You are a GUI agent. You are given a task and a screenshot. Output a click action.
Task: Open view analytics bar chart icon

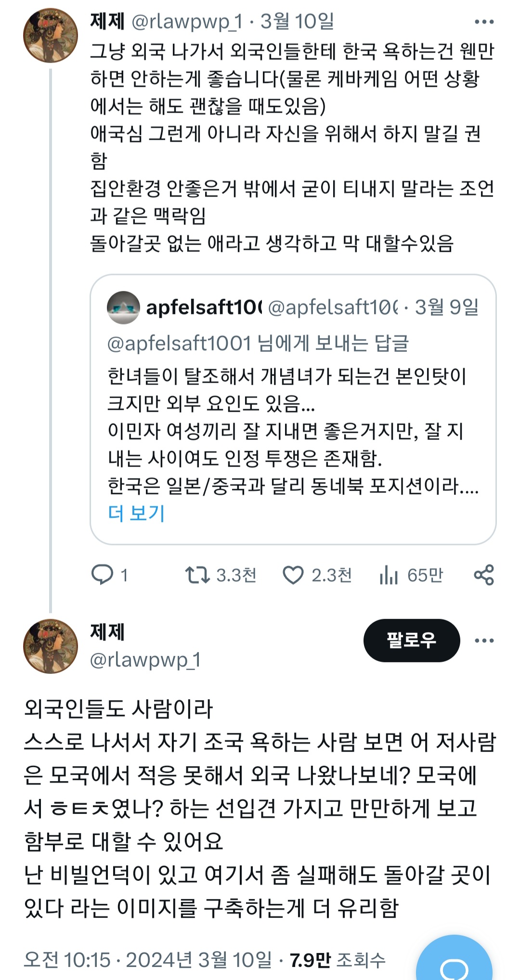pyautogui.click(x=388, y=575)
